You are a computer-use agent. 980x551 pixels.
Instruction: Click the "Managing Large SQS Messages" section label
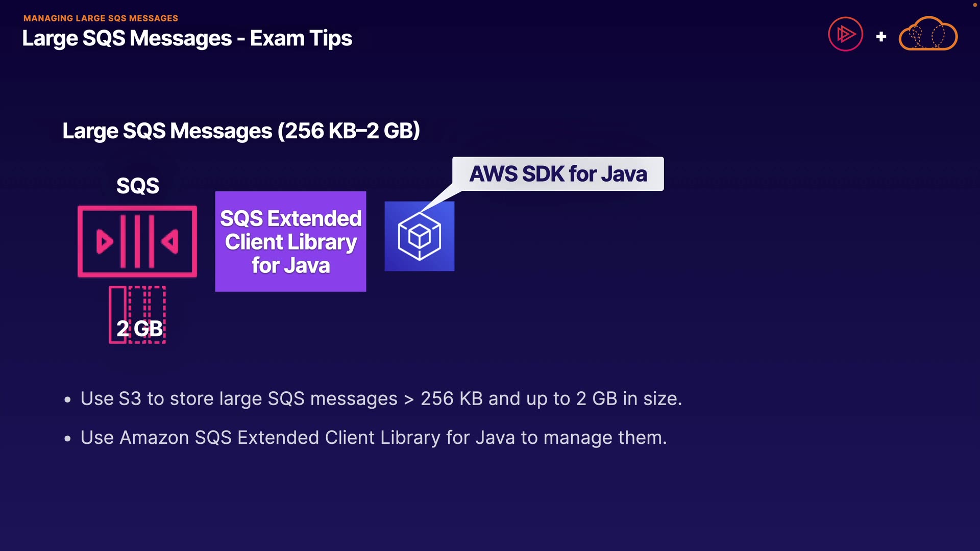click(101, 18)
